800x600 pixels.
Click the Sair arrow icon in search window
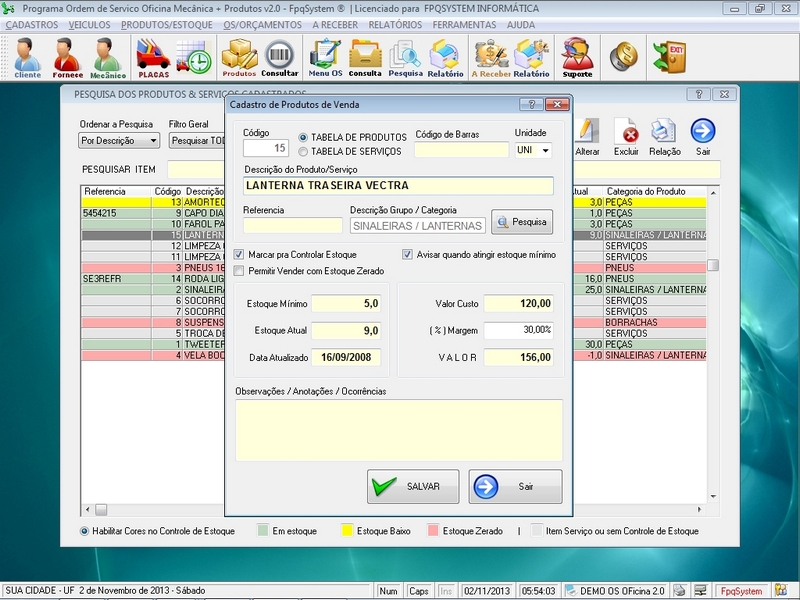(x=703, y=137)
